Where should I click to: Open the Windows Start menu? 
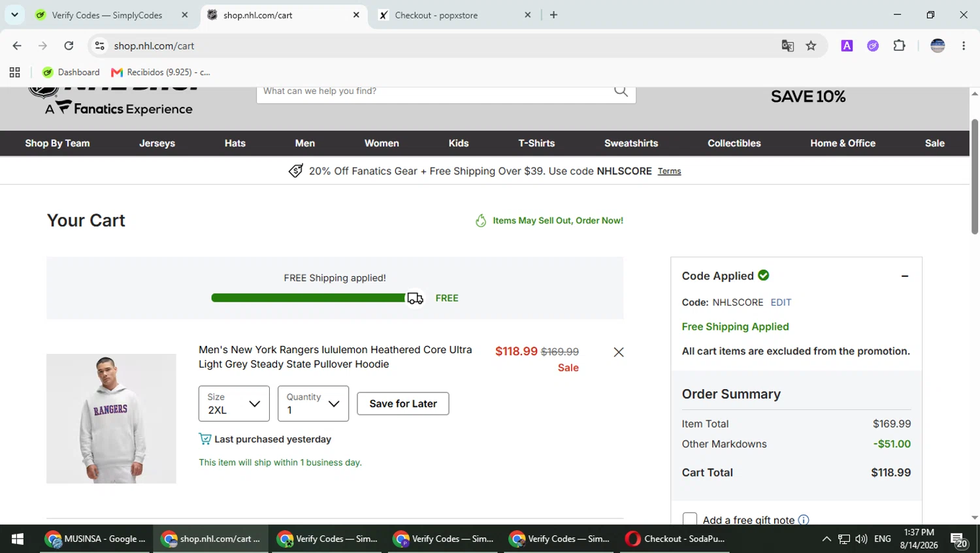pyautogui.click(x=18, y=539)
